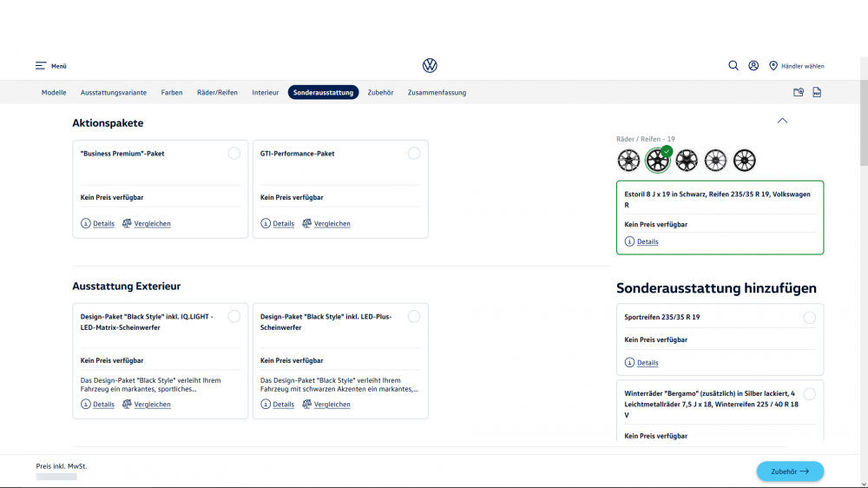Image resolution: width=868 pixels, height=488 pixels.
Task: Go to the Farben tab
Action: [x=172, y=93]
